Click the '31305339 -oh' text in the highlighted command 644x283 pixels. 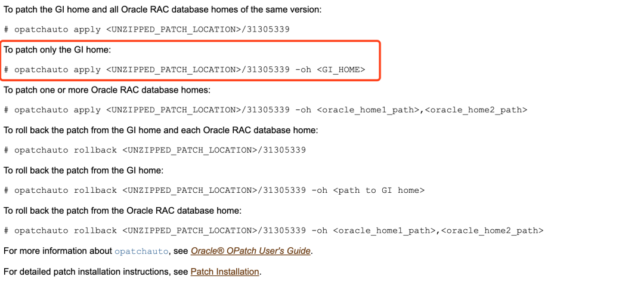coord(284,70)
